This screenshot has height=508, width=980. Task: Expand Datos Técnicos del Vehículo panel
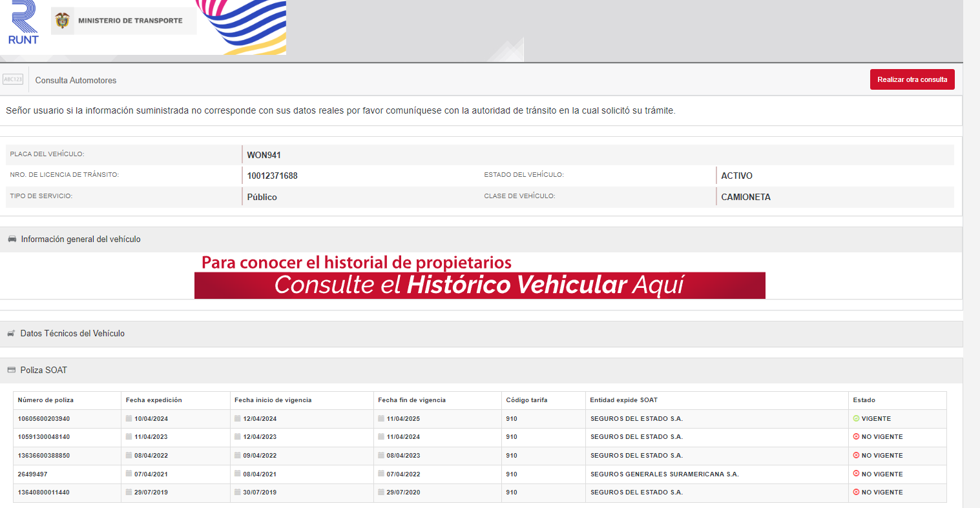[72, 334]
